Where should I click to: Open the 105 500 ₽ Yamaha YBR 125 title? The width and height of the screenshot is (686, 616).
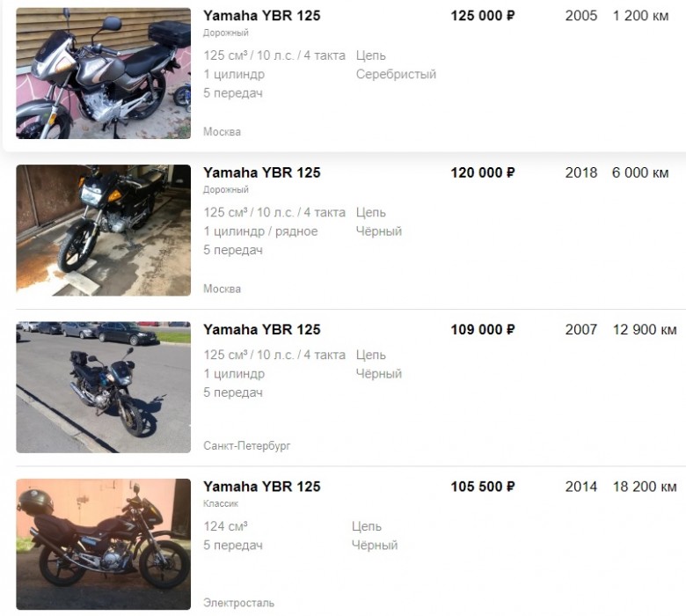261,487
